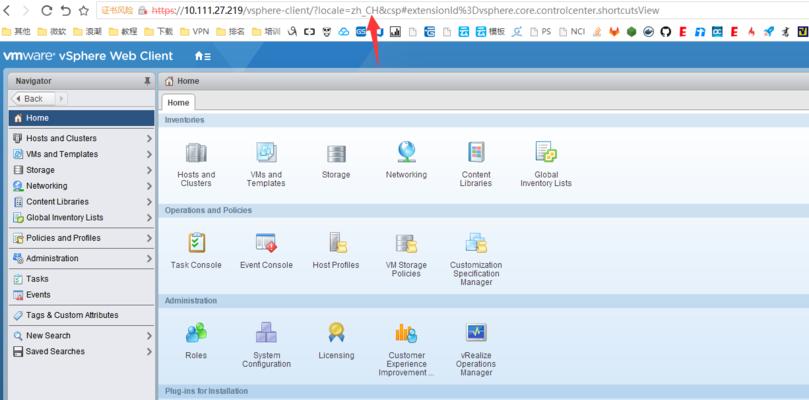
Task: Expand Networking chevron in Navigator
Action: [149, 186]
